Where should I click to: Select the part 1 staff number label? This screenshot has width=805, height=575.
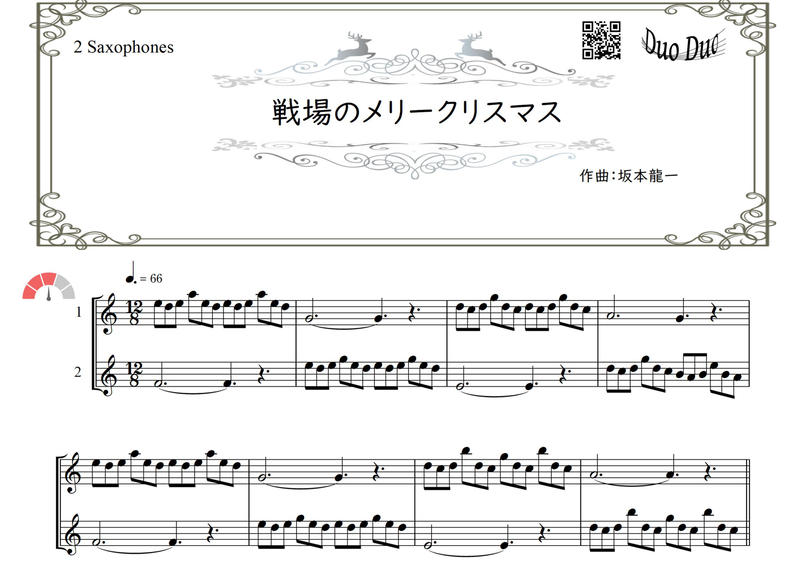pyautogui.click(x=78, y=313)
